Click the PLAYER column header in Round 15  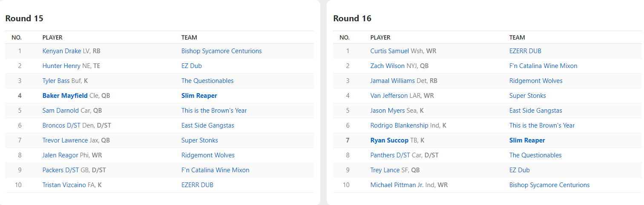[x=52, y=37]
